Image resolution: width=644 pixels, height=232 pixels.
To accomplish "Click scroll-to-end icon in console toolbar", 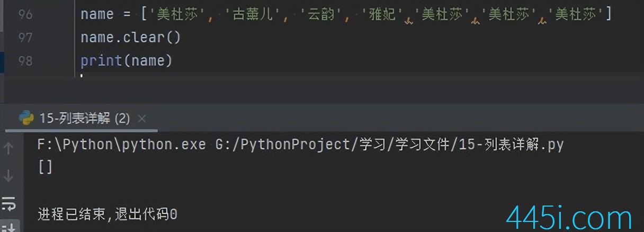I will pyautogui.click(x=8, y=226).
